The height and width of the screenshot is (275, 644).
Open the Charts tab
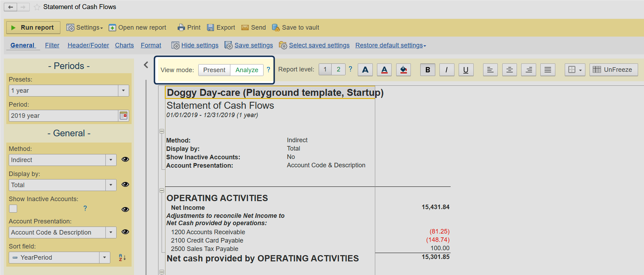(124, 45)
